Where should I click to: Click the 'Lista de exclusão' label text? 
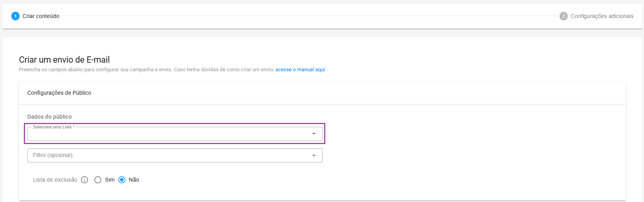(55, 180)
